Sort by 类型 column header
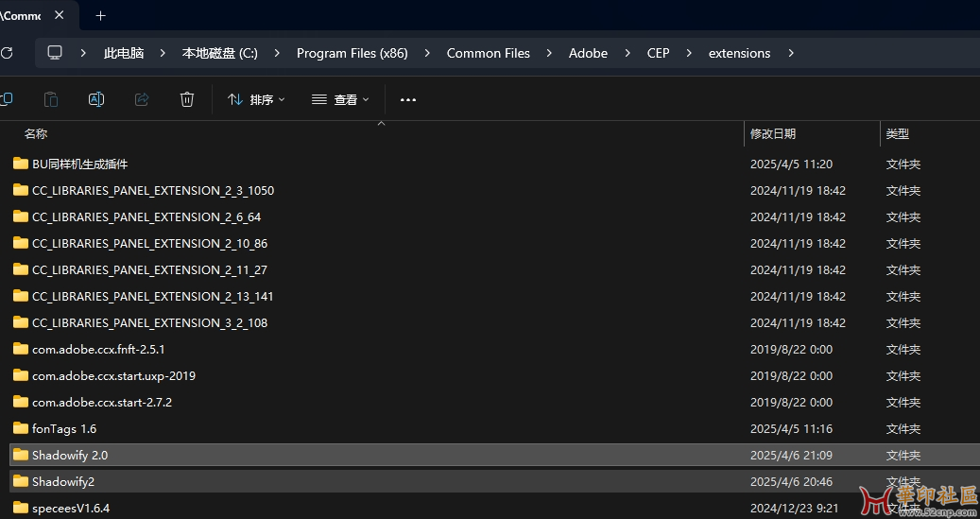This screenshot has height=519, width=980. pos(898,133)
